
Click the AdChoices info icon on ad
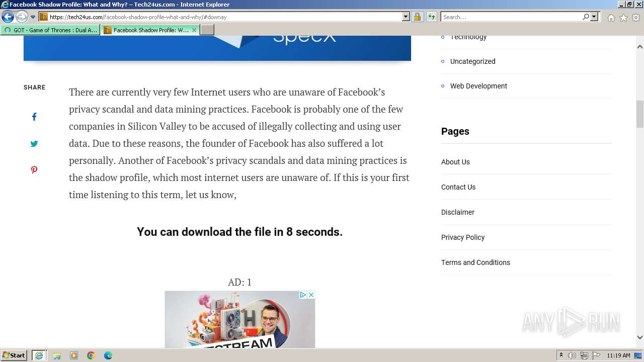303,295
